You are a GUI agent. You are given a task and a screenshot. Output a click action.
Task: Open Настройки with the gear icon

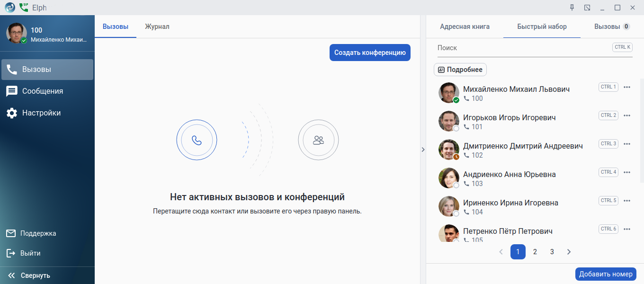tap(12, 113)
